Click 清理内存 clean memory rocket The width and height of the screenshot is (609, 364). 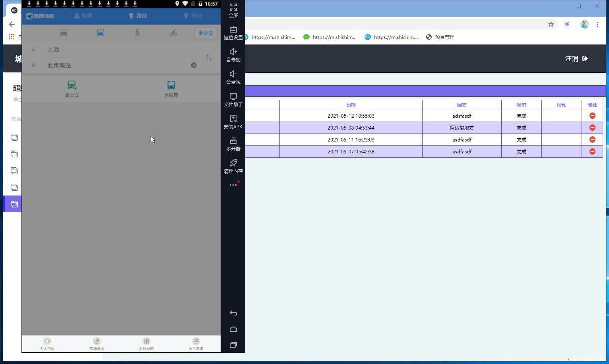point(233,167)
